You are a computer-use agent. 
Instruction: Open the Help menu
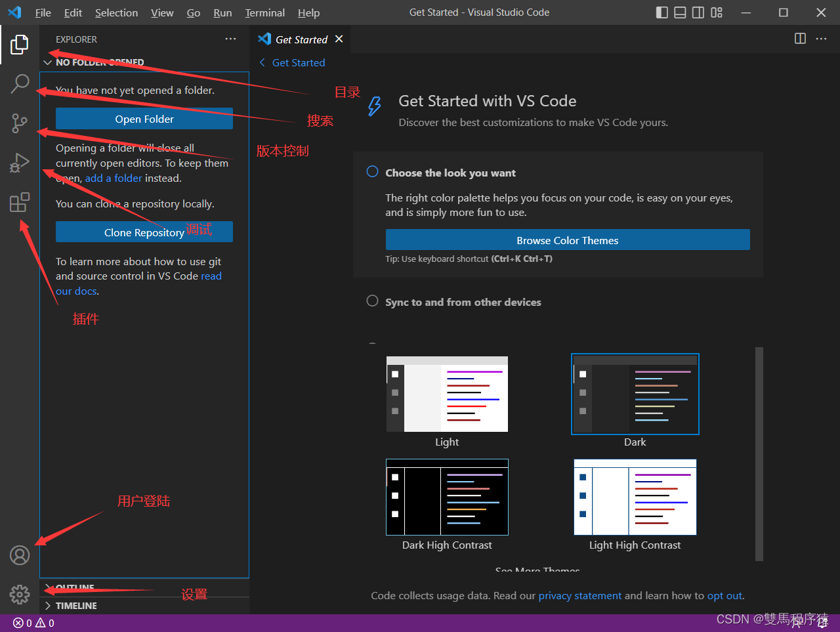click(308, 12)
